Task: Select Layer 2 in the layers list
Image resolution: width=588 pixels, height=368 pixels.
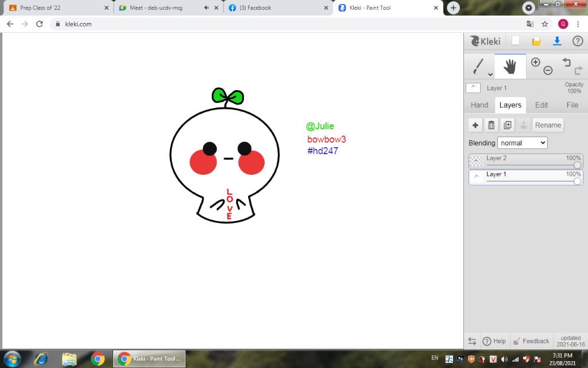Action: pyautogui.click(x=526, y=162)
